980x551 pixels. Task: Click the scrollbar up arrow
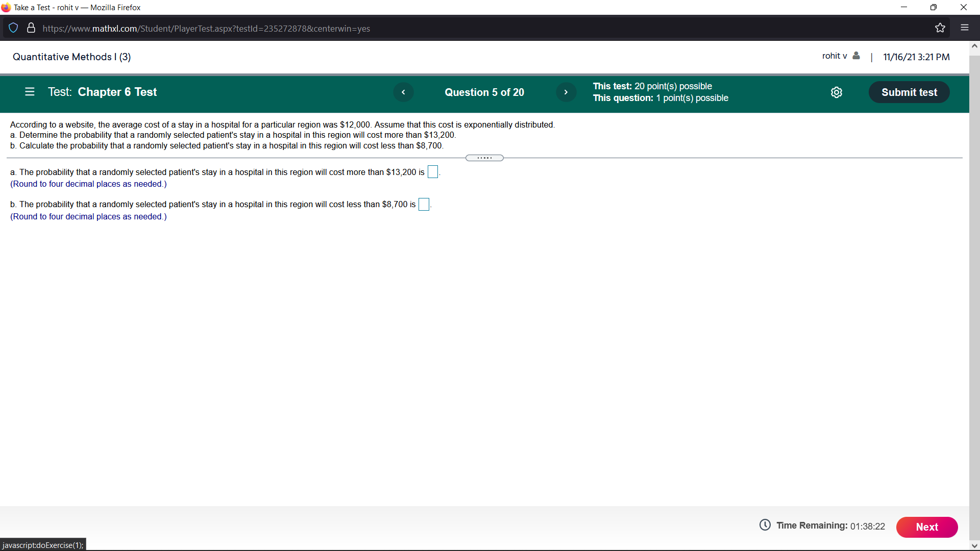(x=974, y=46)
